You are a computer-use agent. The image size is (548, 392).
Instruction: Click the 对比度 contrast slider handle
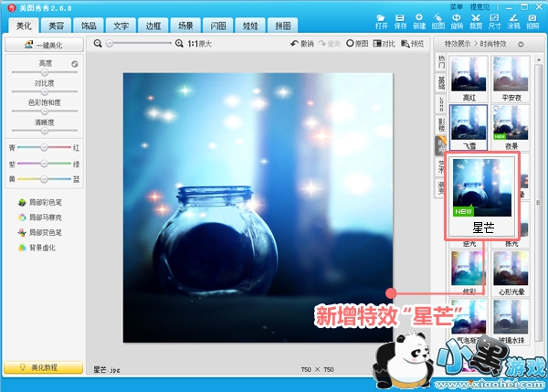(x=45, y=91)
